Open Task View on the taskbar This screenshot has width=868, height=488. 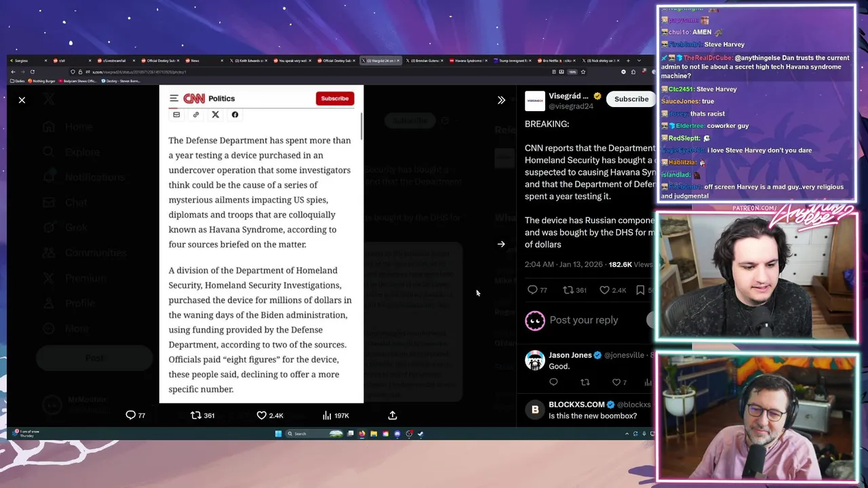click(351, 434)
